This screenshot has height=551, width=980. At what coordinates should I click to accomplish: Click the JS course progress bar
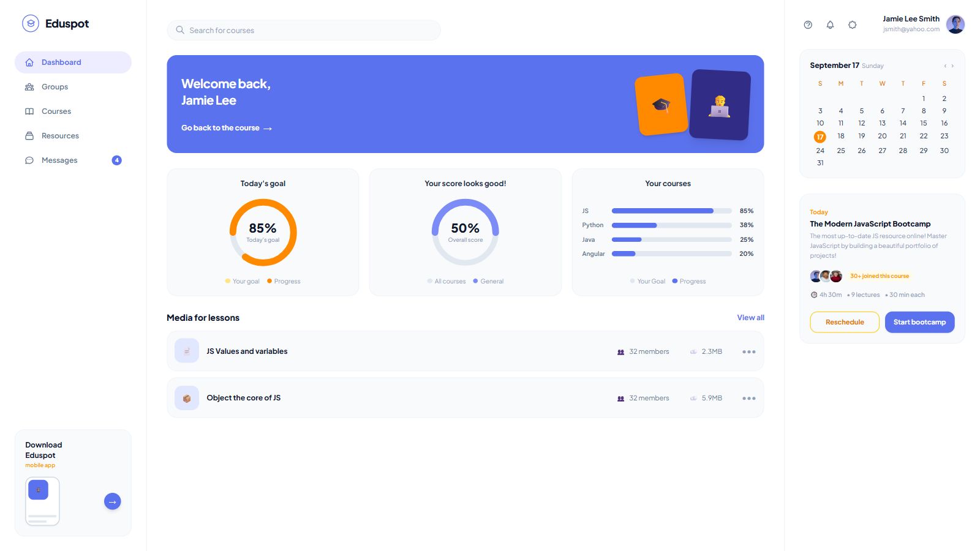tap(672, 211)
